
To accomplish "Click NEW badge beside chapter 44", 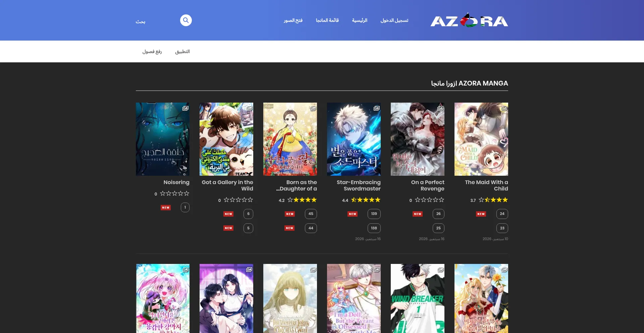I will click(x=289, y=228).
